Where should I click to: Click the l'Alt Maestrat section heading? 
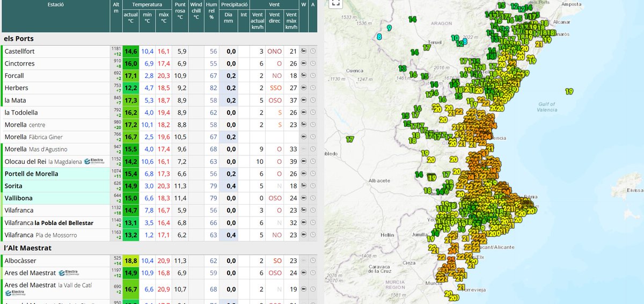[x=28, y=248]
